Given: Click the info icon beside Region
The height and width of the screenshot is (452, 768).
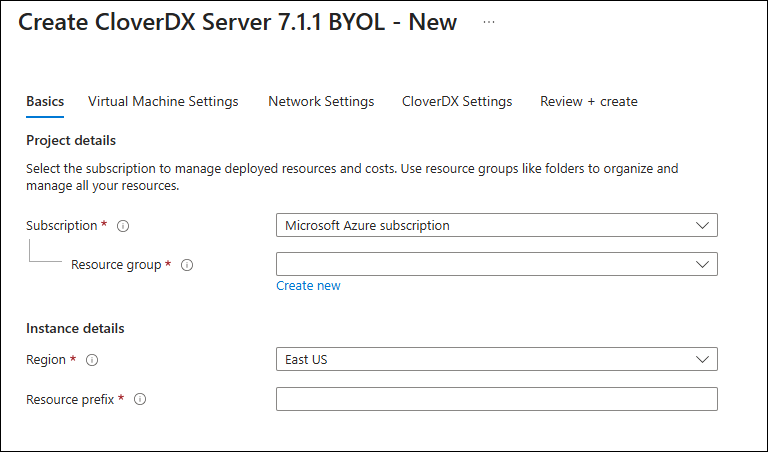Looking at the screenshot, I should point(93,360).
